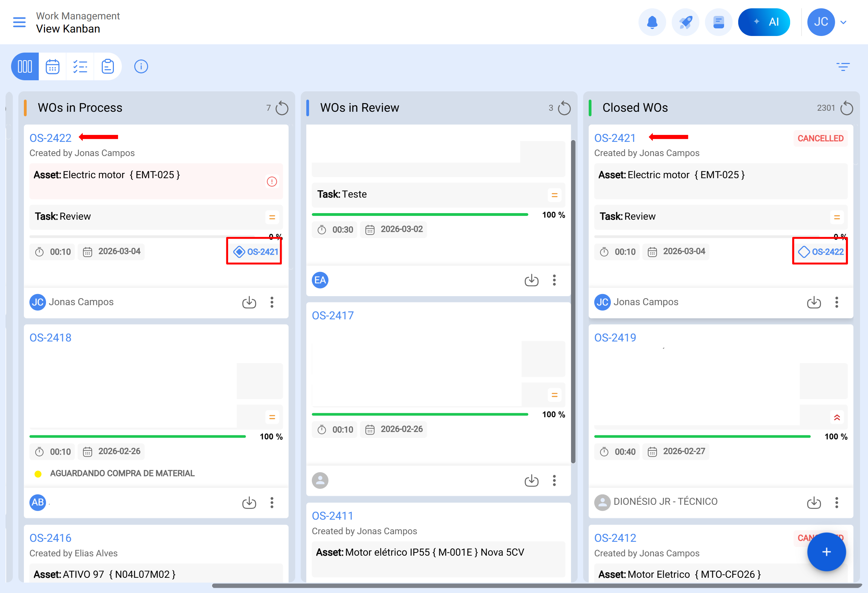Screen dimensions: 868x593
Task: Download OS-2422 card via download icon
Action: pos(249,302)
